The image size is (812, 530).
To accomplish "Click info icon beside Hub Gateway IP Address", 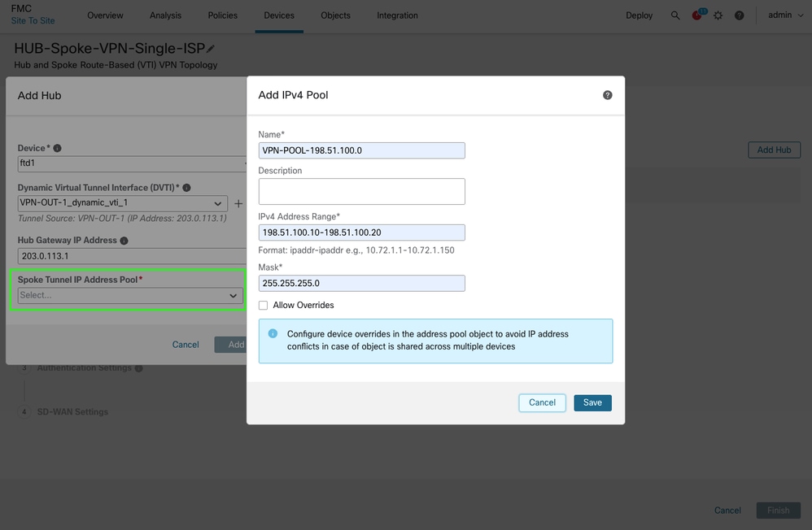I will [x=124, y=241].
